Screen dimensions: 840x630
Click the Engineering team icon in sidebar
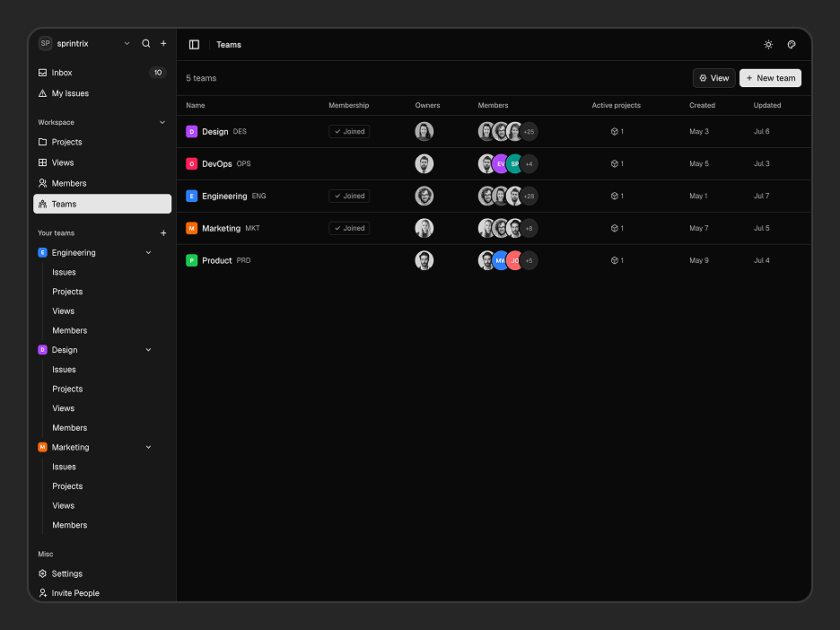42,252
